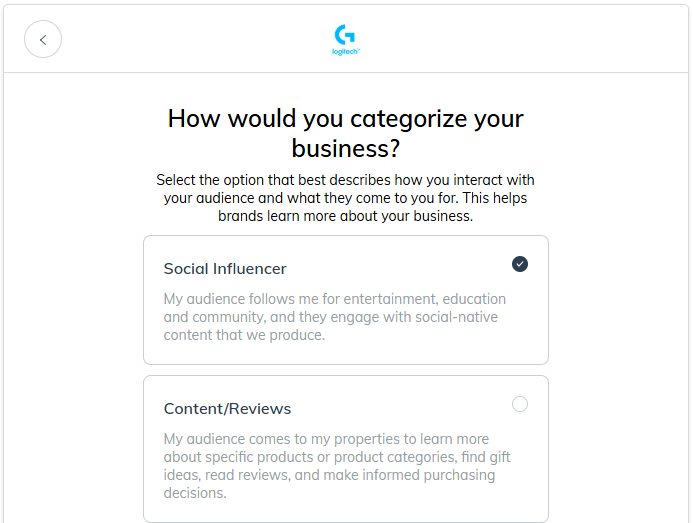Click the word "business?" in the heading
The image size is (693, 523).
pos(345,149)
